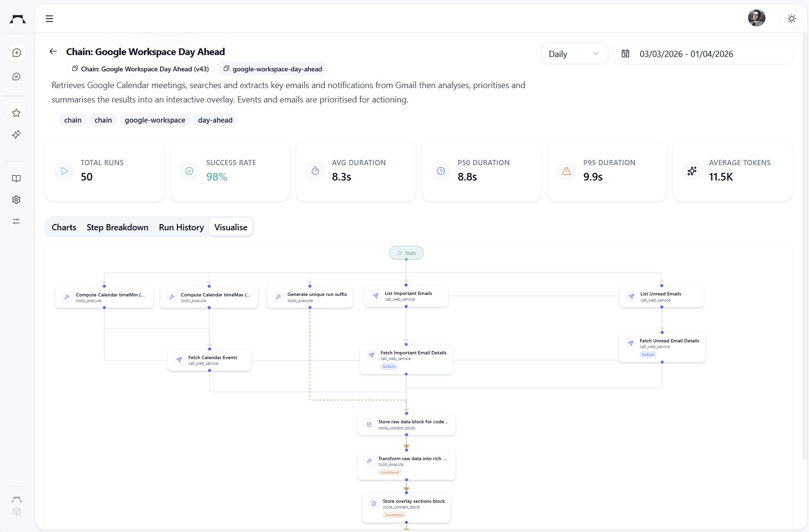Click the google-workspace tag

[x=155, y=120]
